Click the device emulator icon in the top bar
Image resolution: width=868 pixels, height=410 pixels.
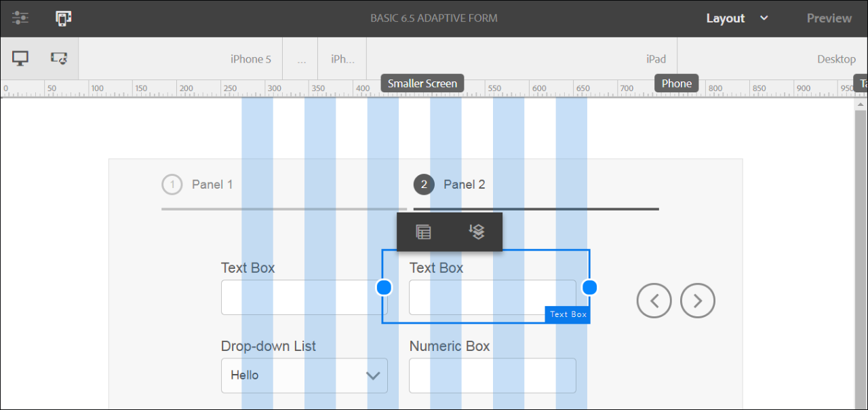coord(62,18)
